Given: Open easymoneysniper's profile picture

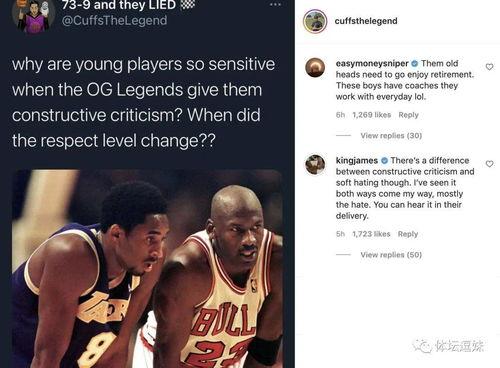Looking at the screenshot, I should click(315, 67).
